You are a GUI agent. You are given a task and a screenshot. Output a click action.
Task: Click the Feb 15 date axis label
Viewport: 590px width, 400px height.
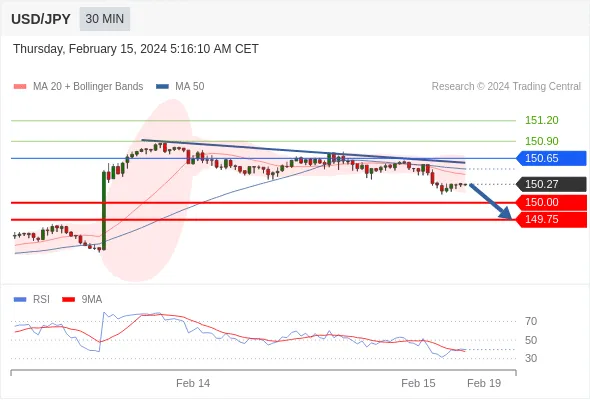[x=418, y=383]
